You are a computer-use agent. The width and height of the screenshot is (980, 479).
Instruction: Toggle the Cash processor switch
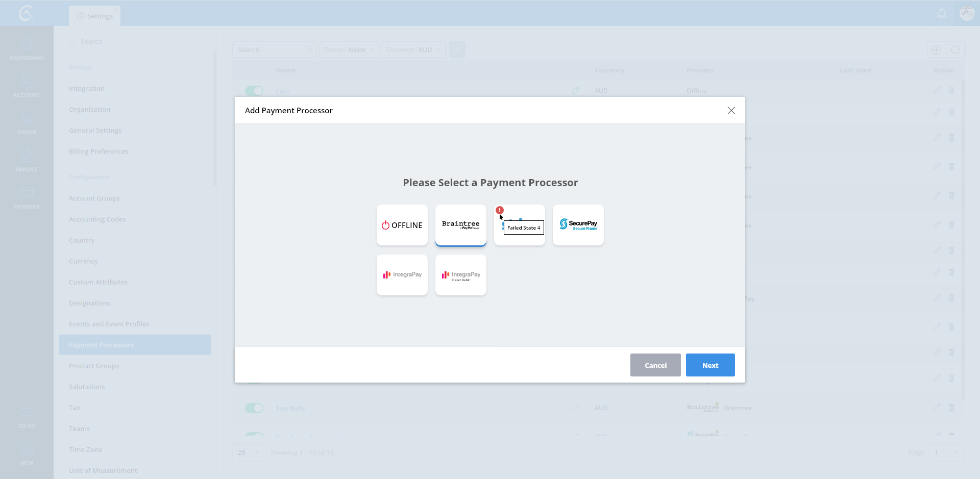coord(254,91)
